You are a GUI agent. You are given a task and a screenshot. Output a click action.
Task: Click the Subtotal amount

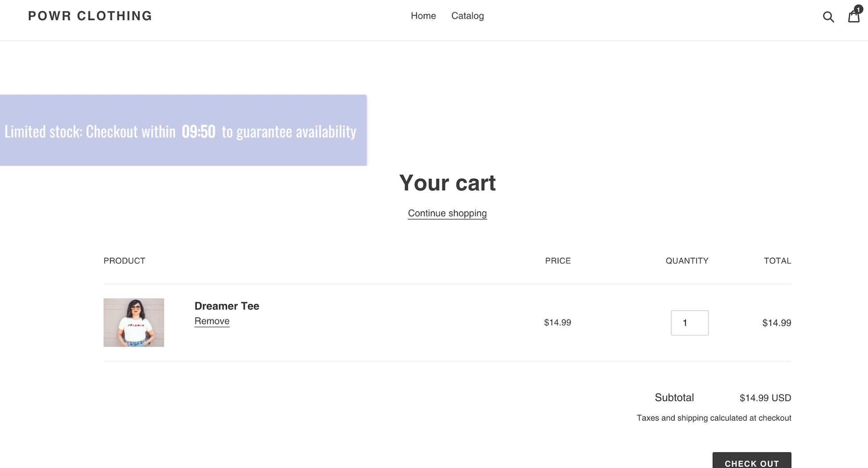point(765,398)
